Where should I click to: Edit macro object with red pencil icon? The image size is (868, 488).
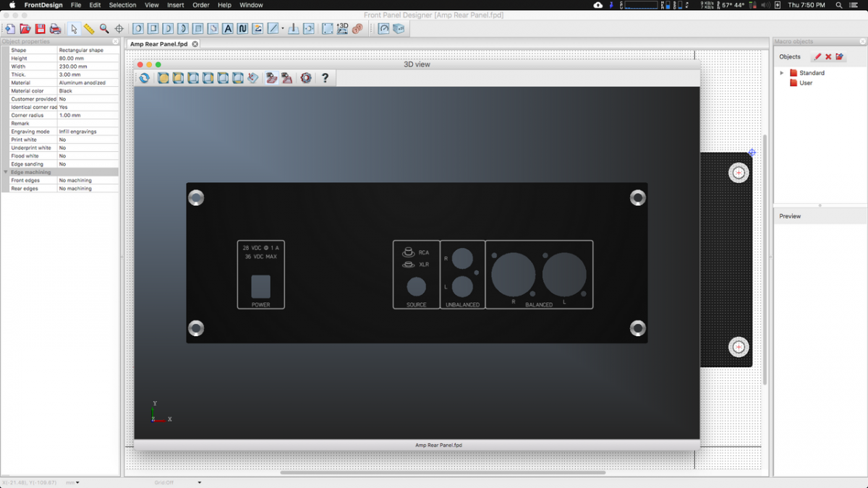click(817, 56)
